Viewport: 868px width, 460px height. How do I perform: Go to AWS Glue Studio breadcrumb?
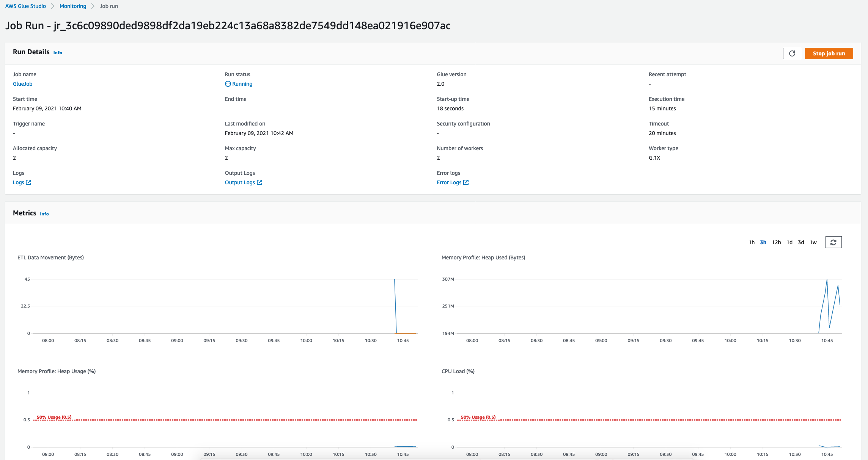pyautogui.click(x=25, y=6)
